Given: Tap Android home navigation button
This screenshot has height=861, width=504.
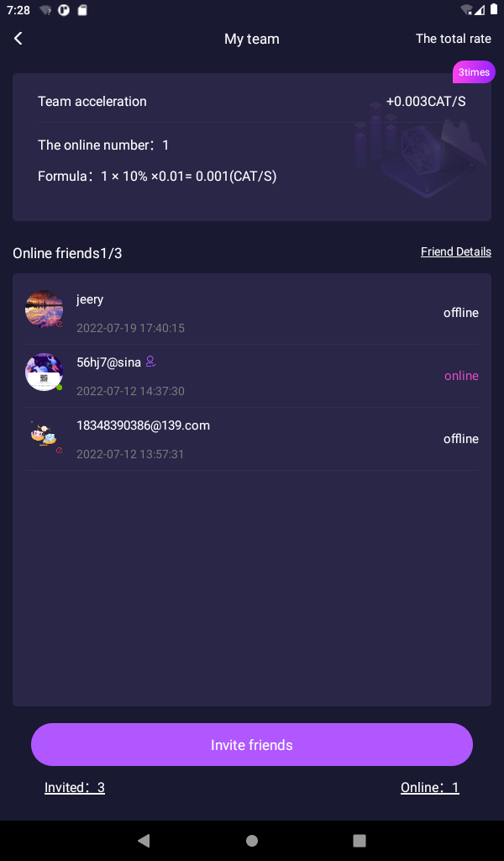Looking at the screenshot, I should (252, 840).
